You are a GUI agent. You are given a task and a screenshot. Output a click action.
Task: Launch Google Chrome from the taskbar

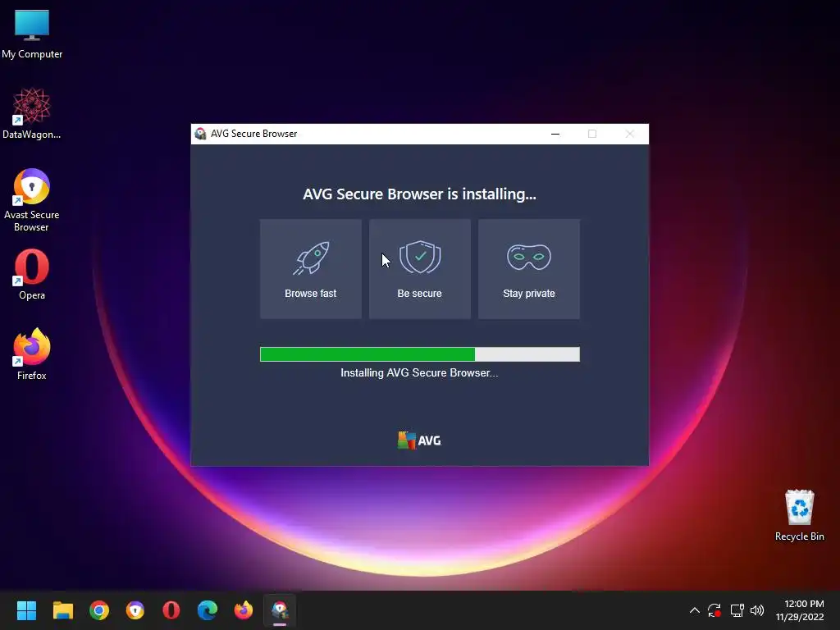pos(99,610)
